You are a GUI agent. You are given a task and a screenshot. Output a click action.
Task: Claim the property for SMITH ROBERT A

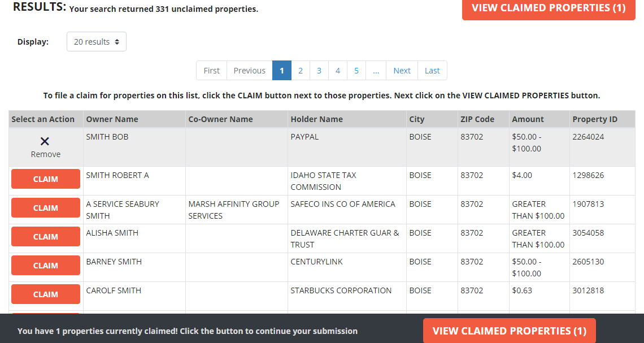click(45, 179)
